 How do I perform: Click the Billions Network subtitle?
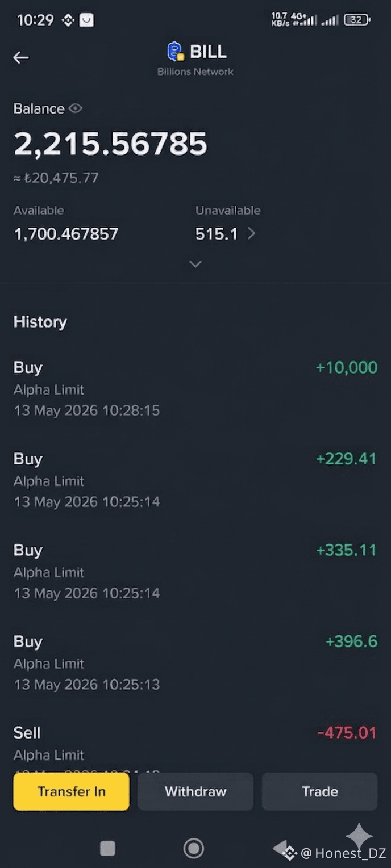[x=195, y=72]
